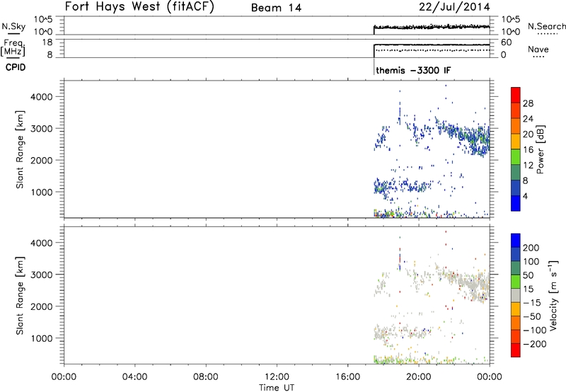Click the light green Power swatch near 12
The width and height of the screenshot is (566, 392).
[516, 156]
